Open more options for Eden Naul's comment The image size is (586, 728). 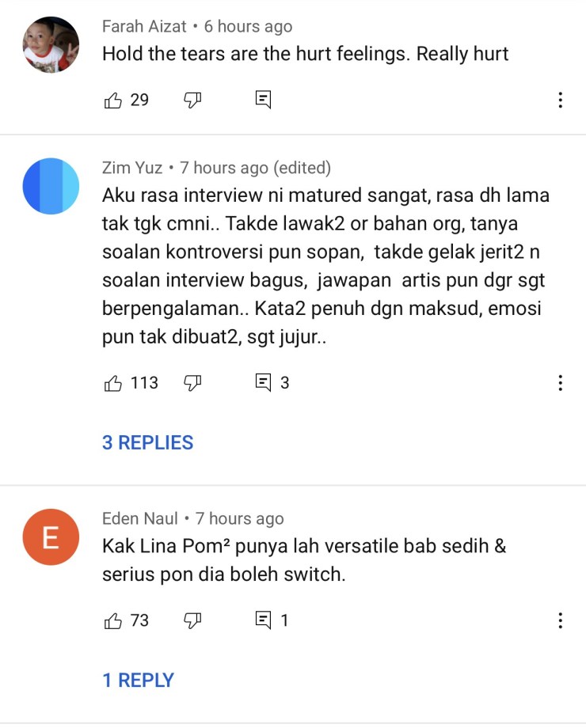click(x=561, y=620)
